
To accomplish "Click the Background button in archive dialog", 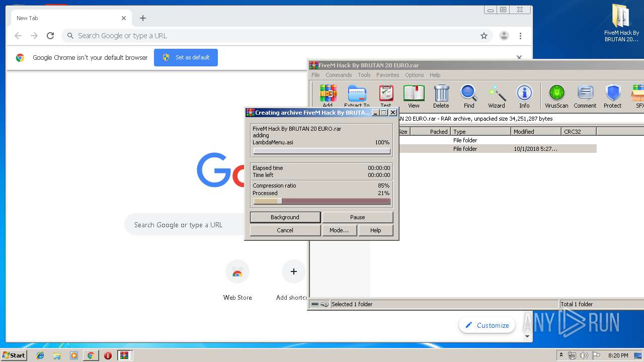I will pos(285,217).
